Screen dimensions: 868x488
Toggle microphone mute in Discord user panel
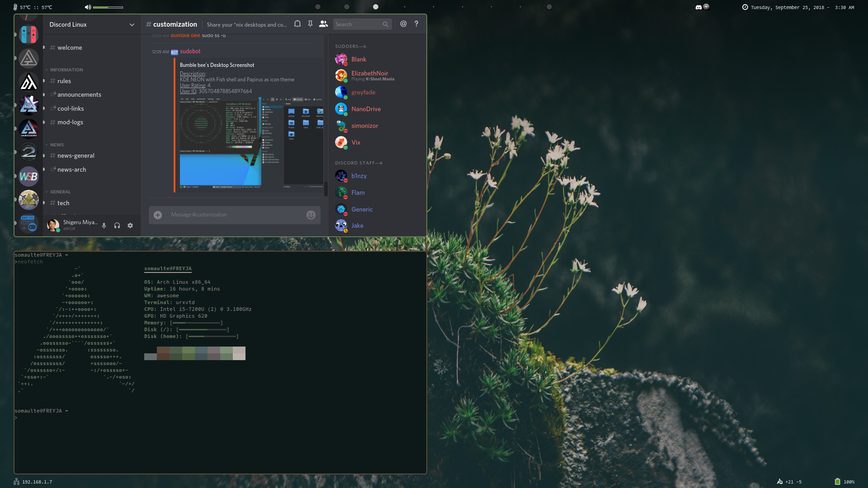tap(104, 225)
